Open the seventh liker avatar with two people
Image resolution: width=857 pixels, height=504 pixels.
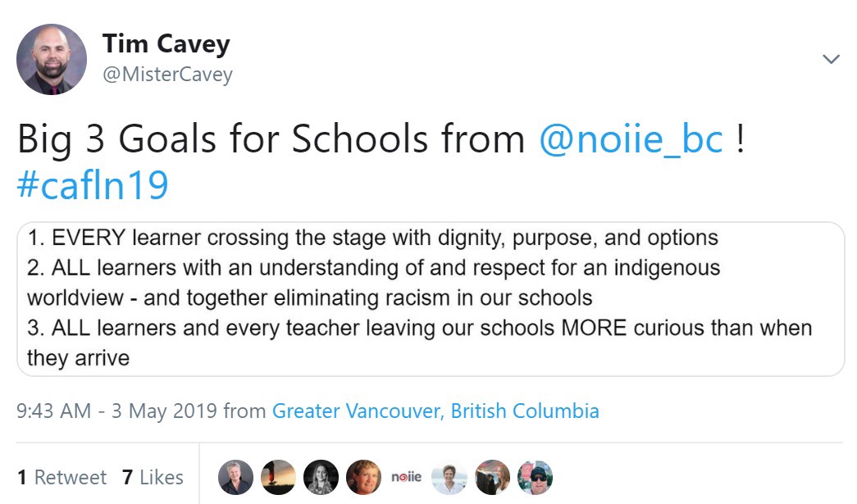click(492, 477)
